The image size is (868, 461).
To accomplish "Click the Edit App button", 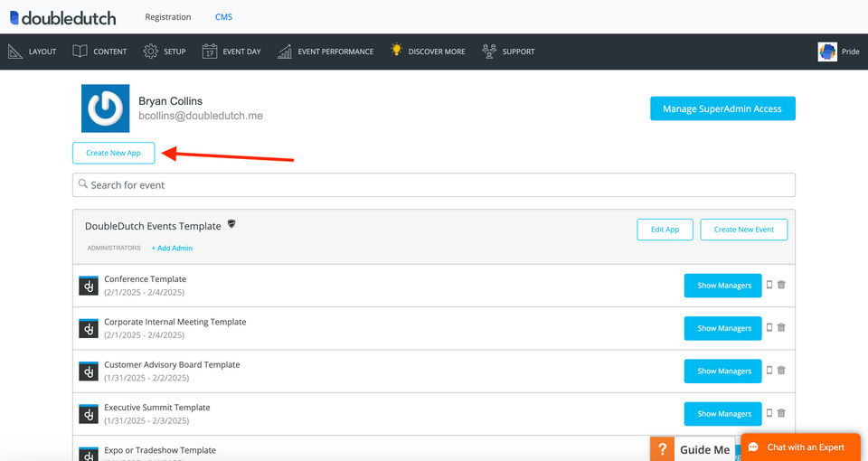I will point(665,229).
